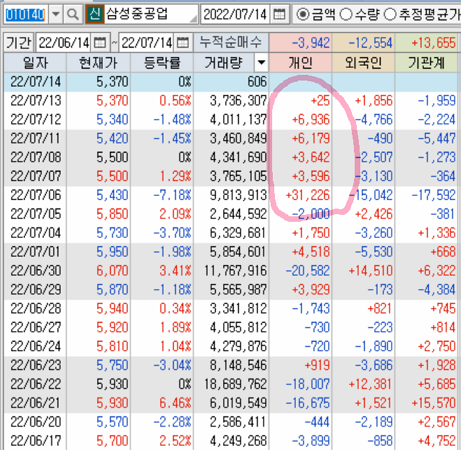Click the 현재가 column header
The height and width of the screenshot is (450, 461).
[98, 63]
